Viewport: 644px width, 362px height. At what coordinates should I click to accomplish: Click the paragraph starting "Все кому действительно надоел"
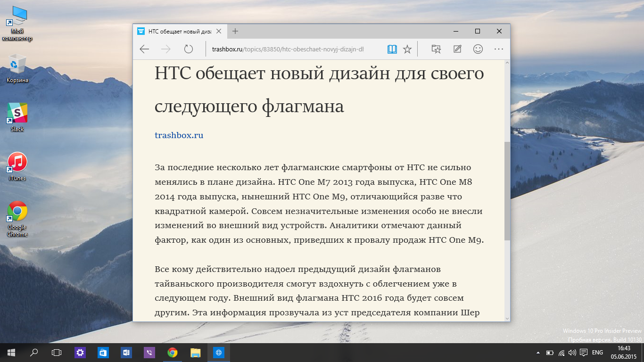click(317, 291)
